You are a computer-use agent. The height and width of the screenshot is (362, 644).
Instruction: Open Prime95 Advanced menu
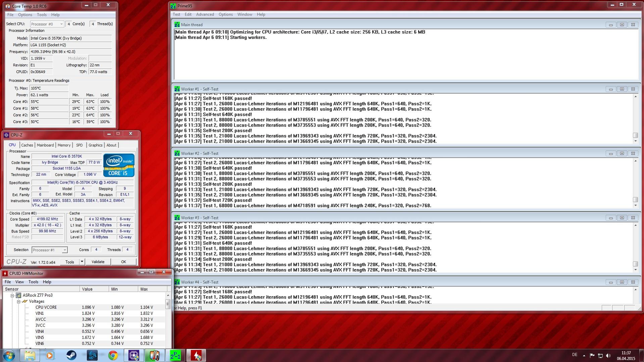pos(205,14)
